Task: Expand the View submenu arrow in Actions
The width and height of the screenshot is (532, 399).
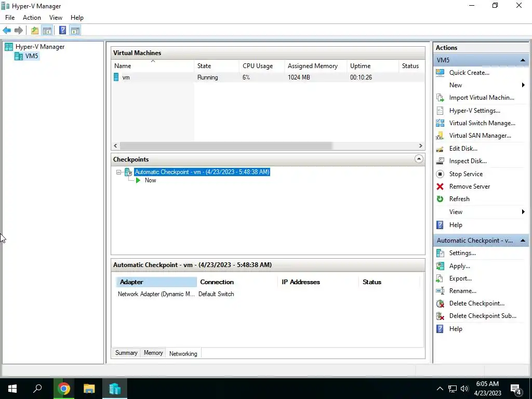Action: click(x=523, y=212)
